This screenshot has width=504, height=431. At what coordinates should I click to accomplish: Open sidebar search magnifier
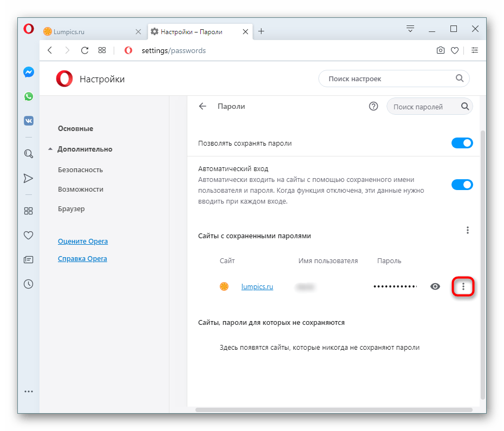29,154
